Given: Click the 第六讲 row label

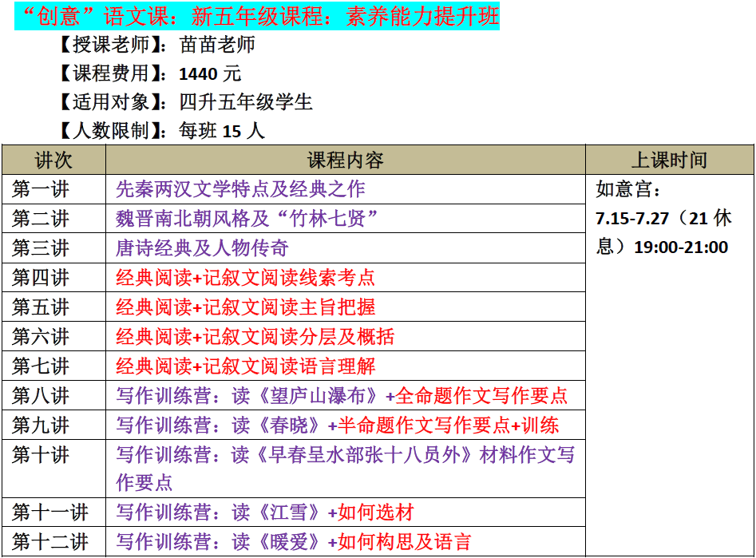Looking at the screenshot, I should click(x=41, y=337).
